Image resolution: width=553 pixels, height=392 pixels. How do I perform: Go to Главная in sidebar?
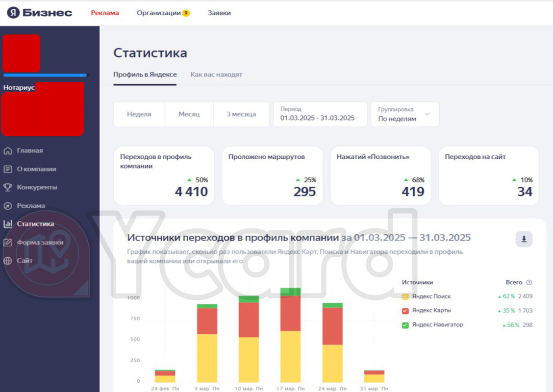point(30,150)
